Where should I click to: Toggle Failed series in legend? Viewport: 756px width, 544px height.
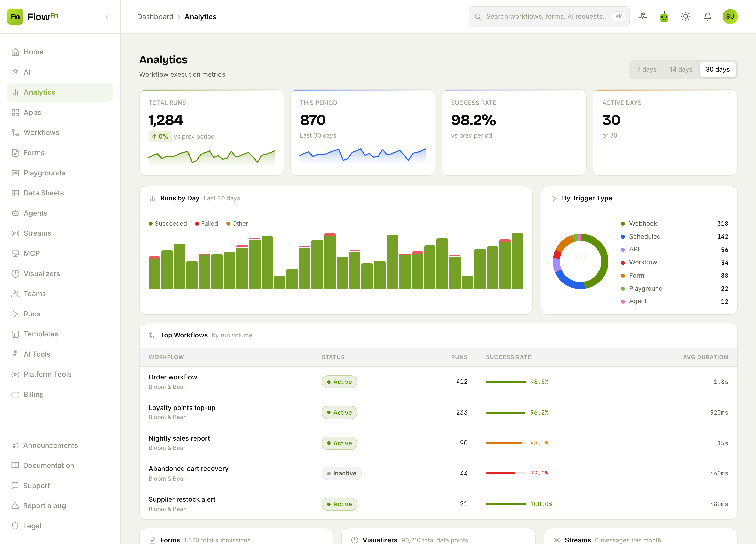coord(206,224)
